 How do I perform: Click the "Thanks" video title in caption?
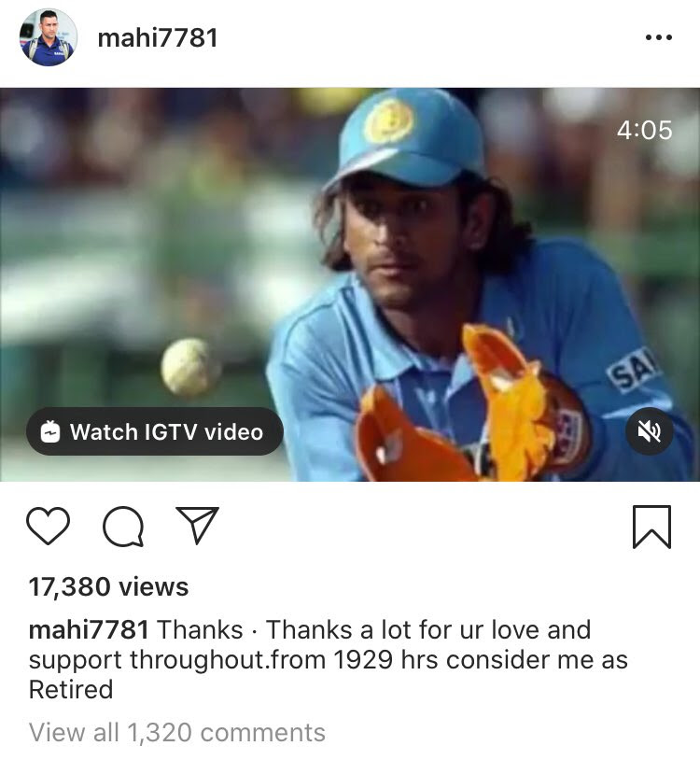click(x=200, y=629)
